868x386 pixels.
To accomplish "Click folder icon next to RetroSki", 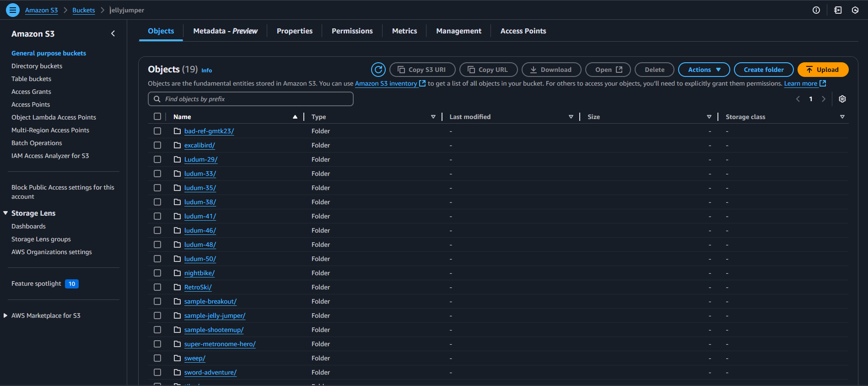I will tap(178, 287).
